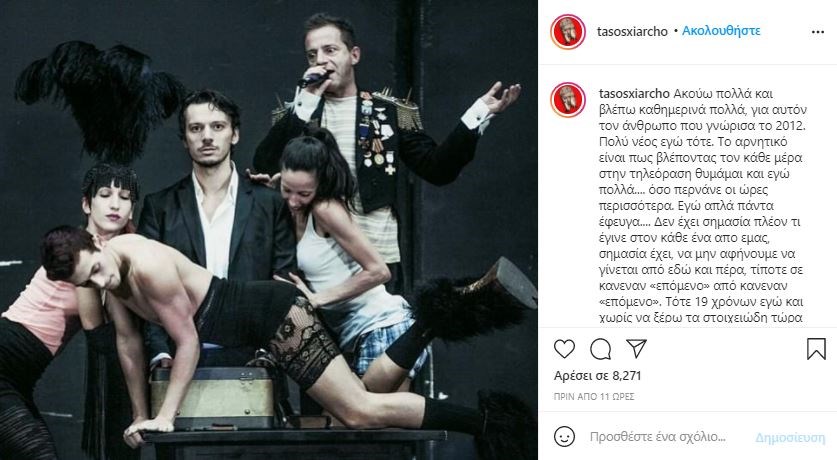Open tasosxiarcho username in header
This screenshot has width=837, height=460.
pos(632,31)
